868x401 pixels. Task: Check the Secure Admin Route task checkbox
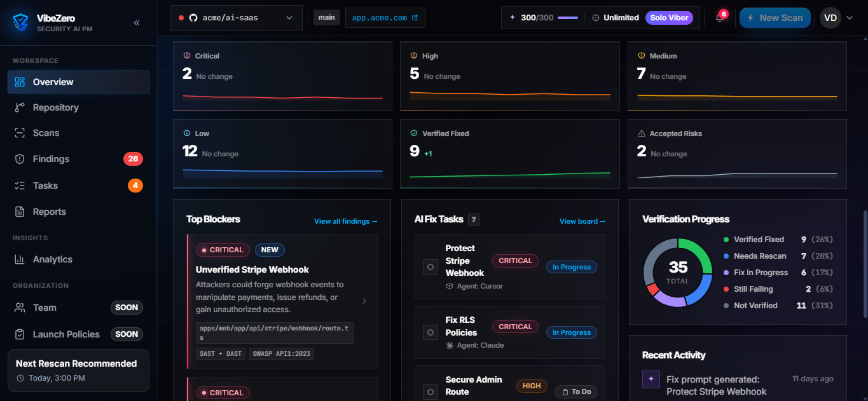[x=431, y=392]
